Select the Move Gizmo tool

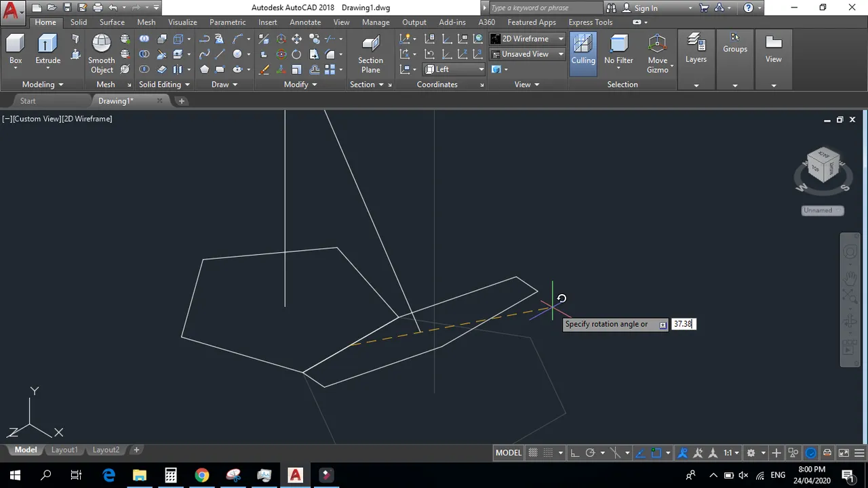point(657,54)
